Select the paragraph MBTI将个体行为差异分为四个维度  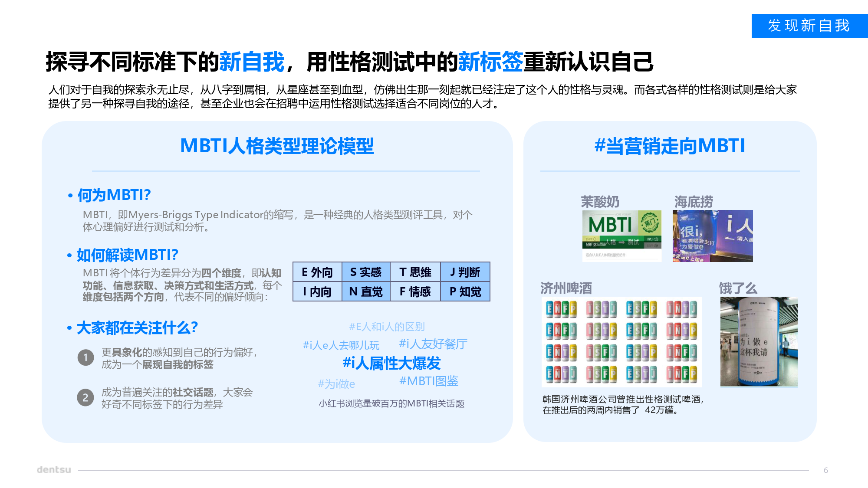click(182, 285)
